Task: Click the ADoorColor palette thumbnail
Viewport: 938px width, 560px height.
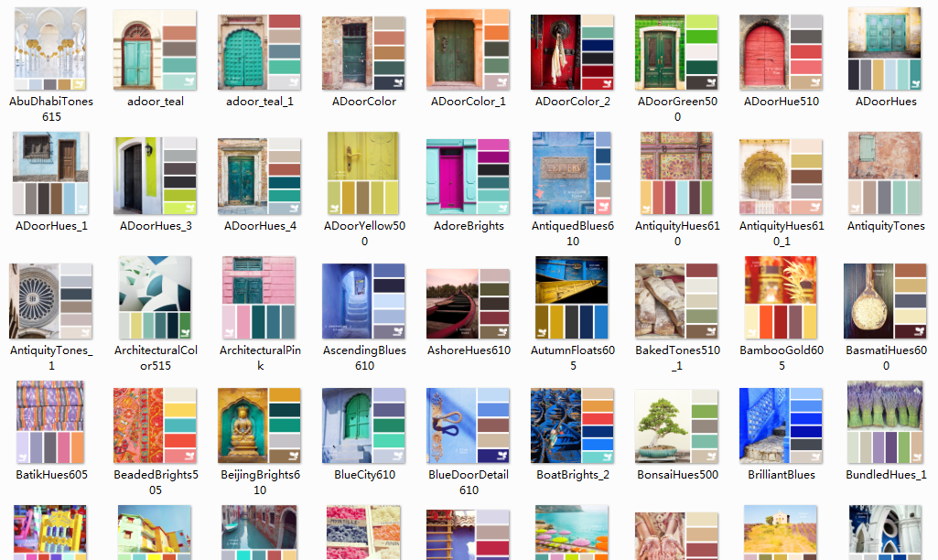Action: [x=363, y=52]
